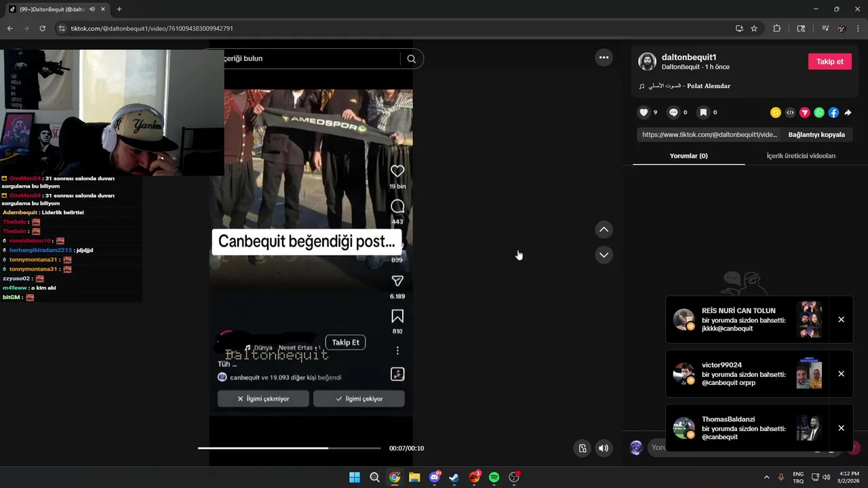Follow daltonbequit1 with Takip et button
Viewport: 868px width, 488px height.
[829, 62]
